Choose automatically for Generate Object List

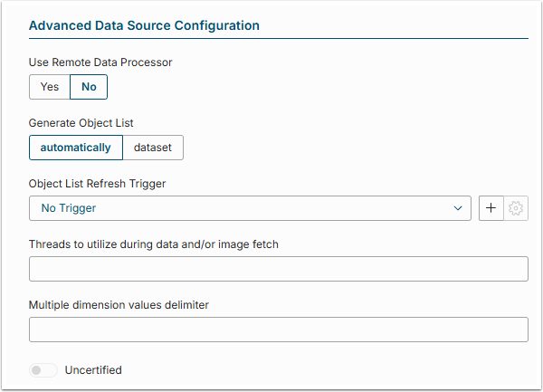coord(76,148)
